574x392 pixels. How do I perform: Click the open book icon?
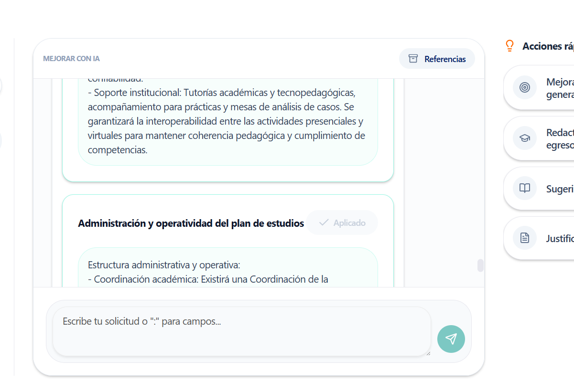click(x=525, y=188)
